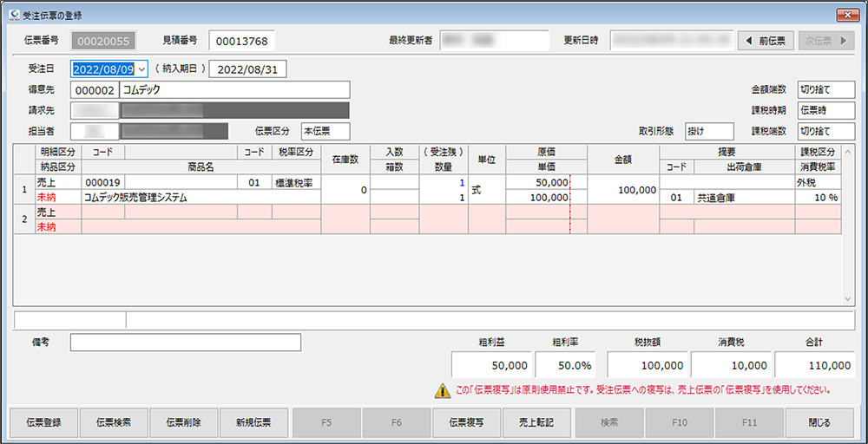This screenshot has height=444, width=868.
Task: Click the warning triangle icon beside red notice
Action: coord(442,391)
